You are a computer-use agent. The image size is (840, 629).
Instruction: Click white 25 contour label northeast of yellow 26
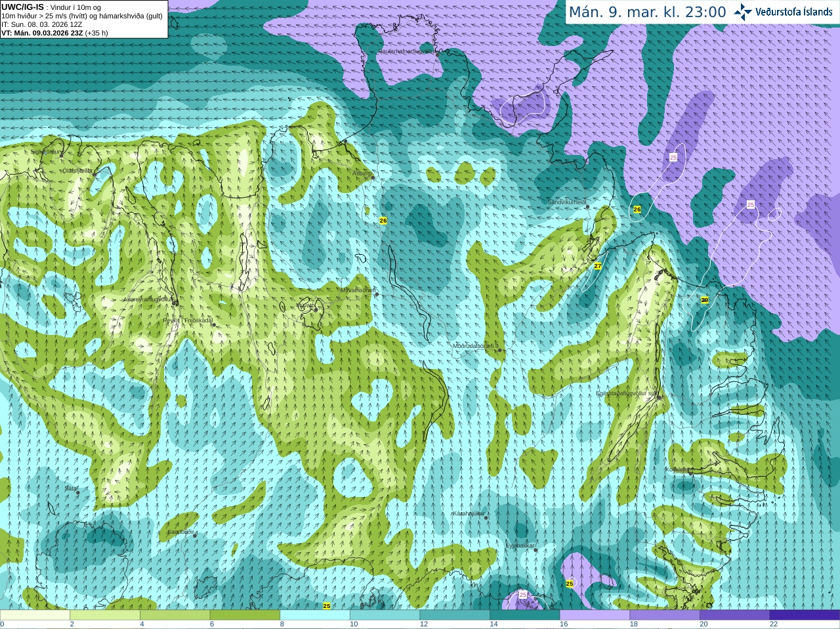click(673, 158)
